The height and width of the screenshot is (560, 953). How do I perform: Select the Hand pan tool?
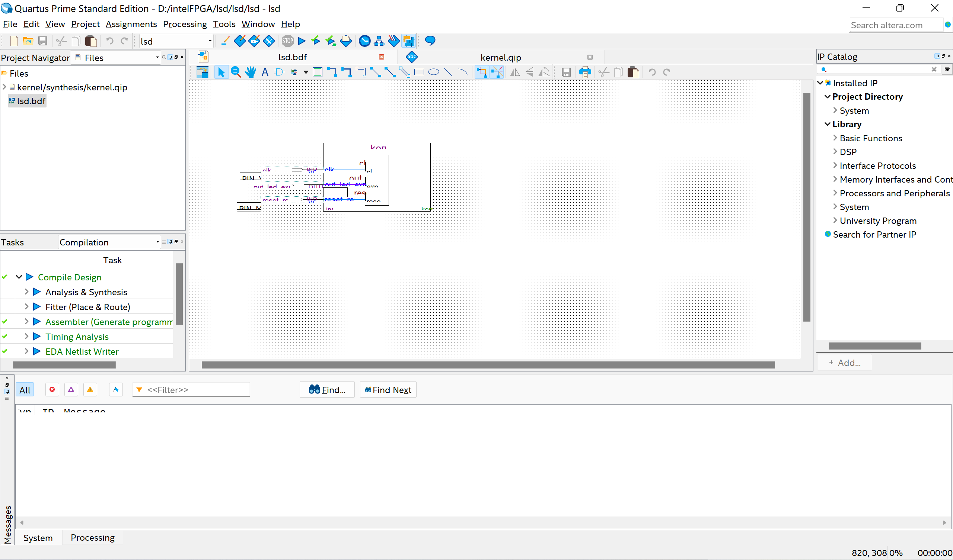(x=251, y=72)
